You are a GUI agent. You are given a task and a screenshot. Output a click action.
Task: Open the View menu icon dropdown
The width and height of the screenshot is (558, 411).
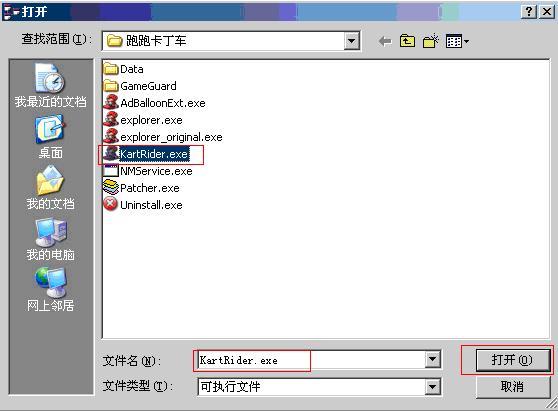[457, 42]
